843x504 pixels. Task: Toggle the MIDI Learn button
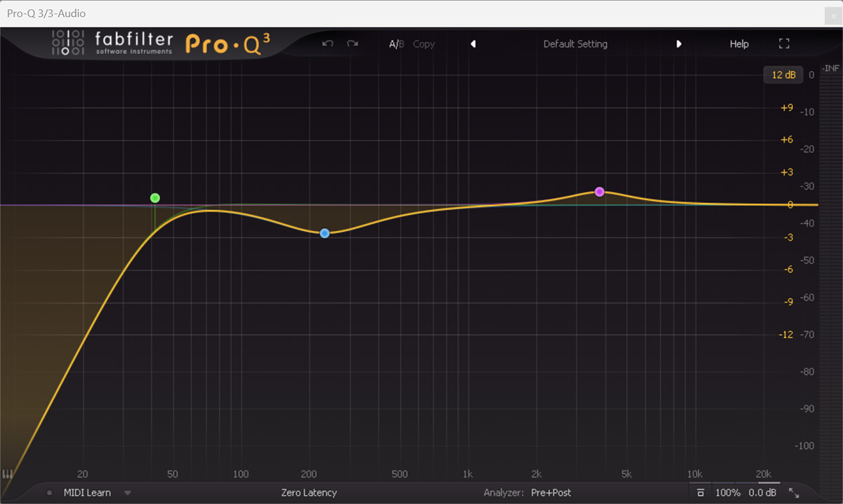point(87,493)
